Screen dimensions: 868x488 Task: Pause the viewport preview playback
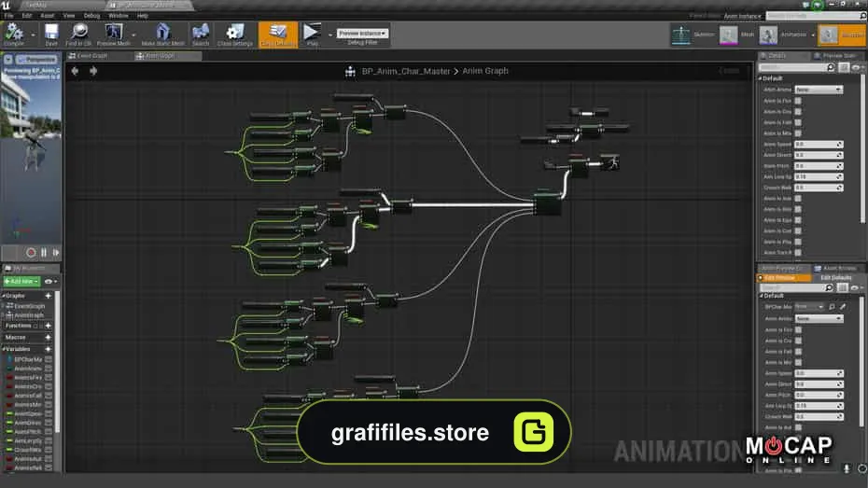[44, 252]
